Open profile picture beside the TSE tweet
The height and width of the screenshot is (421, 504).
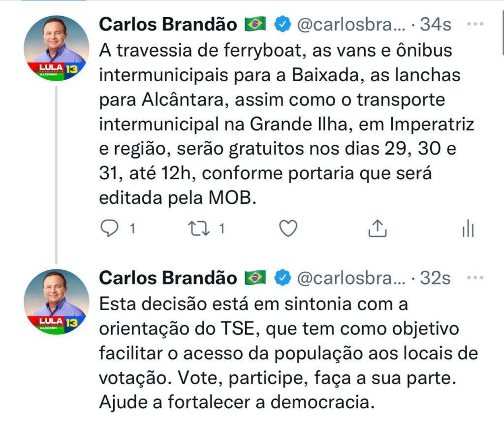click(56, 302)
